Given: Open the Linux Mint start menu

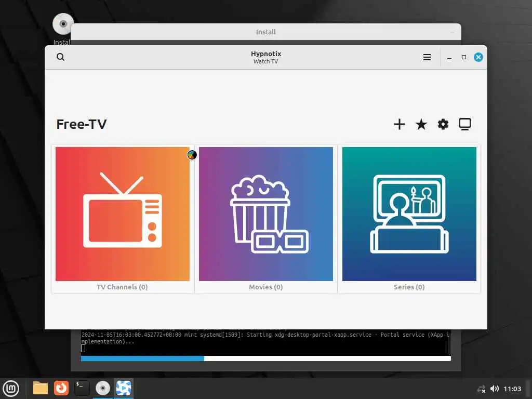Looking at the screenshot, I should [x=11, y=389].
